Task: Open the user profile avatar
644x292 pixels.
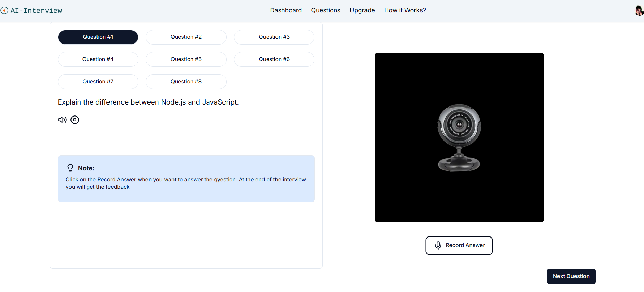Action: pos(639,11)
